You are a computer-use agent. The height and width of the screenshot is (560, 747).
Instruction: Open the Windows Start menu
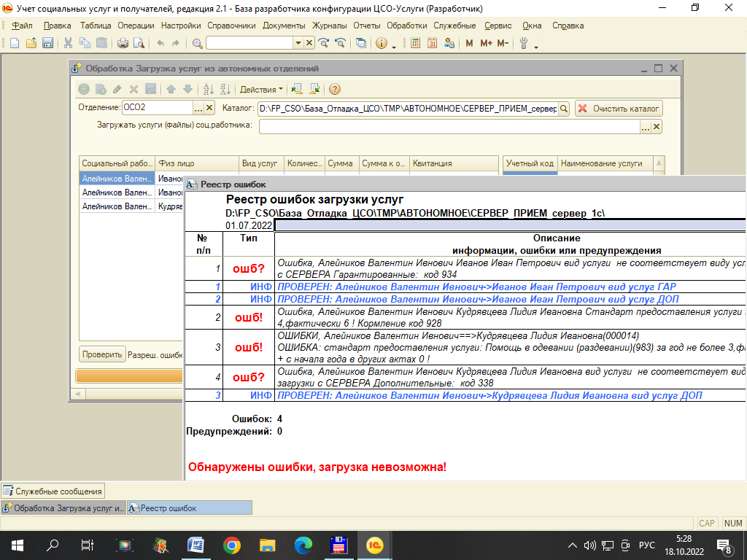[x=18, y=545]
